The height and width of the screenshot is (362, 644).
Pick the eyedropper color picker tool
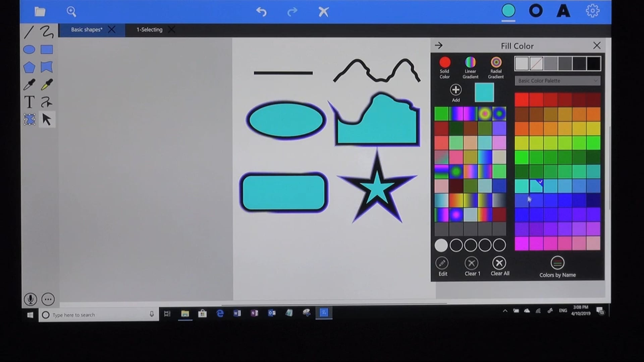tap(29, 84)
